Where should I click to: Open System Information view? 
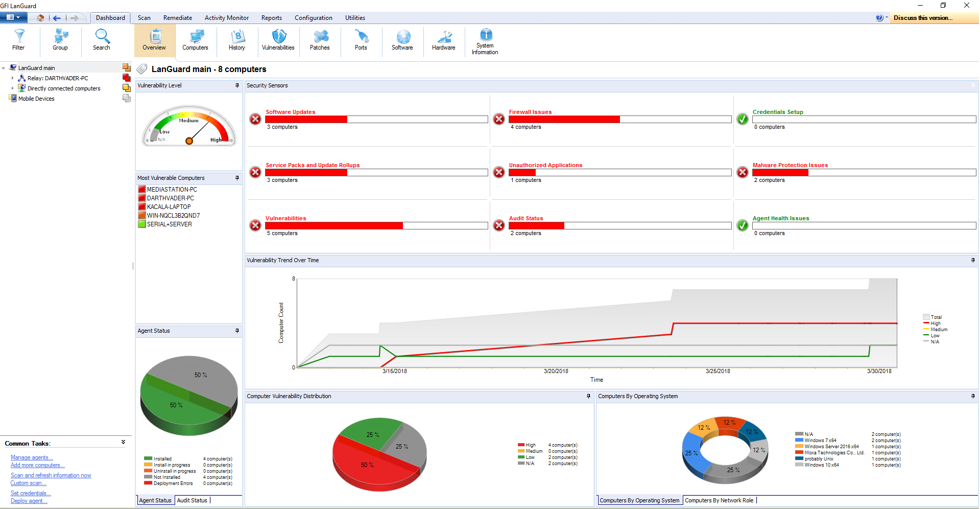click(485, 41)
